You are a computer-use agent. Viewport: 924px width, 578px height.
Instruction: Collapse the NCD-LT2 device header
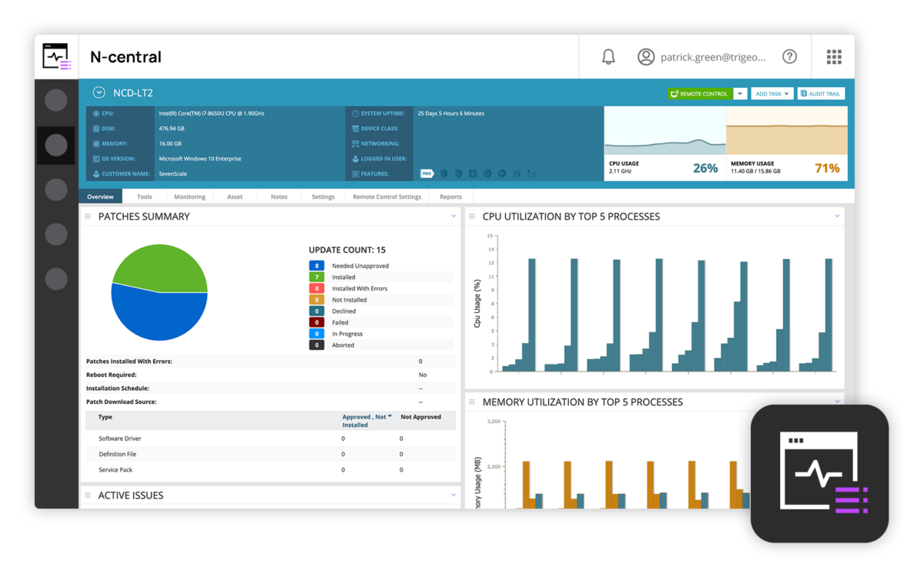[99, 92]
